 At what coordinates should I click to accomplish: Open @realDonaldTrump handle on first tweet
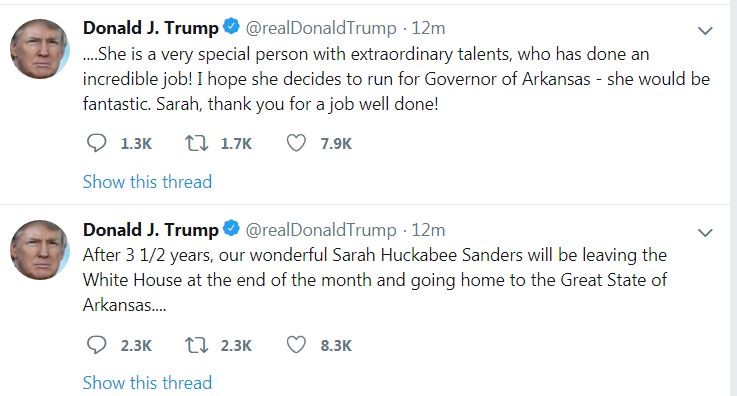(x=321, y=28)
